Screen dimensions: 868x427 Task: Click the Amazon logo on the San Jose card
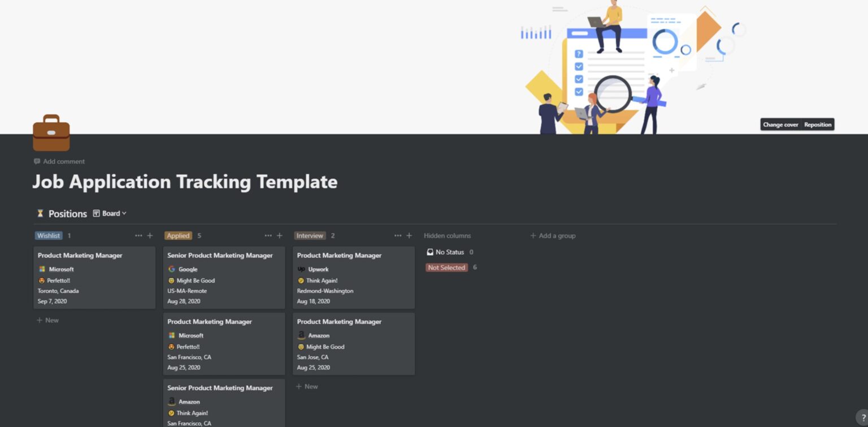coord(301,335)
